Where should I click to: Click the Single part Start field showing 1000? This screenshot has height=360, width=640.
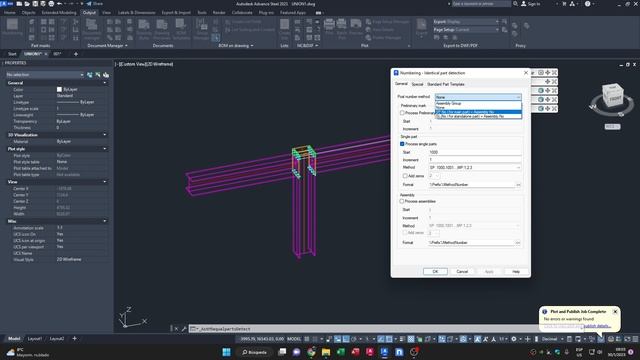coord(475,152)
